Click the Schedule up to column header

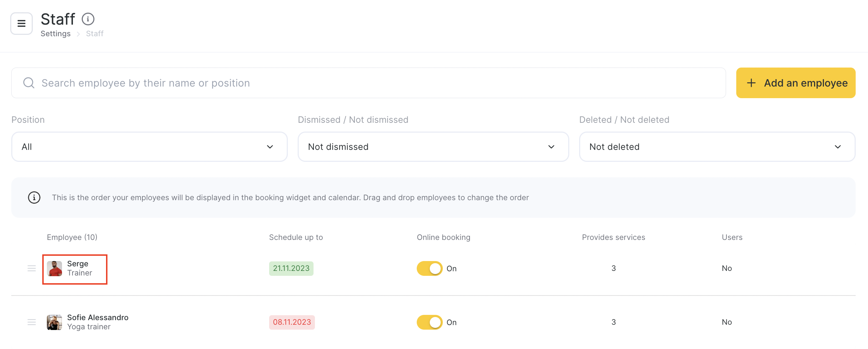tap(296, 237)
